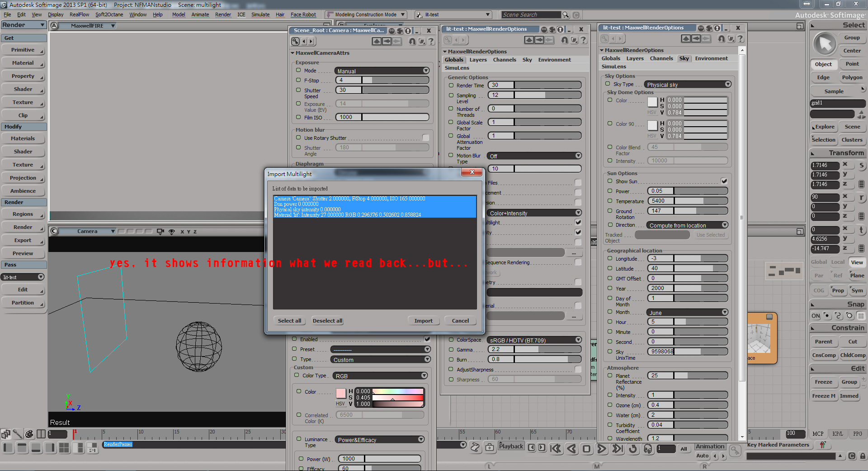Viewport: 868px width, 471px height.
Task: Open the ColorSpace dropdown
Action: (534, 340)
